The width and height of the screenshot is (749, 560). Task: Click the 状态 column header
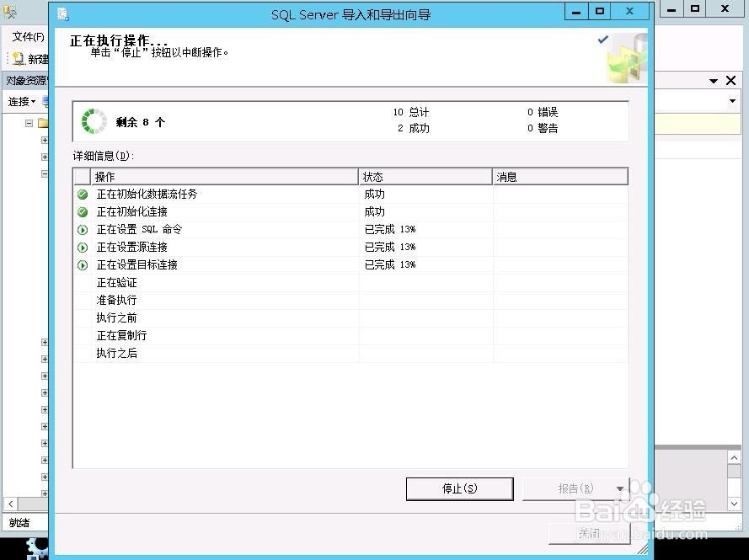click(425, 177)
